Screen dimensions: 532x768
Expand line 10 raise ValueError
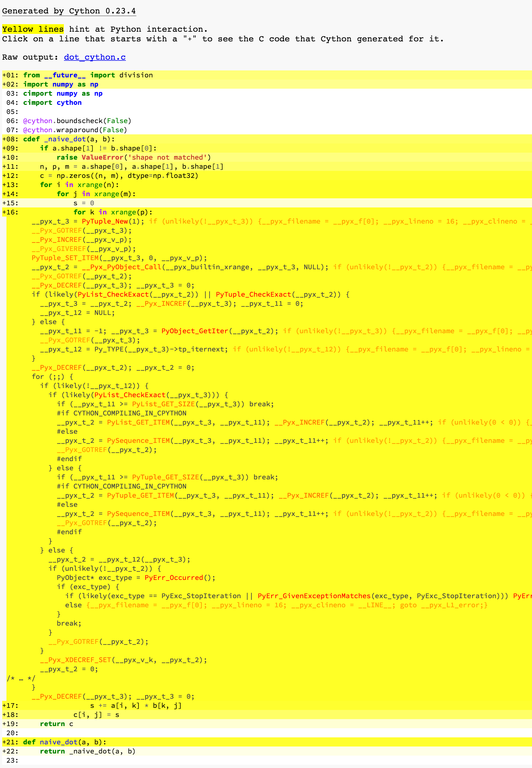133,157
